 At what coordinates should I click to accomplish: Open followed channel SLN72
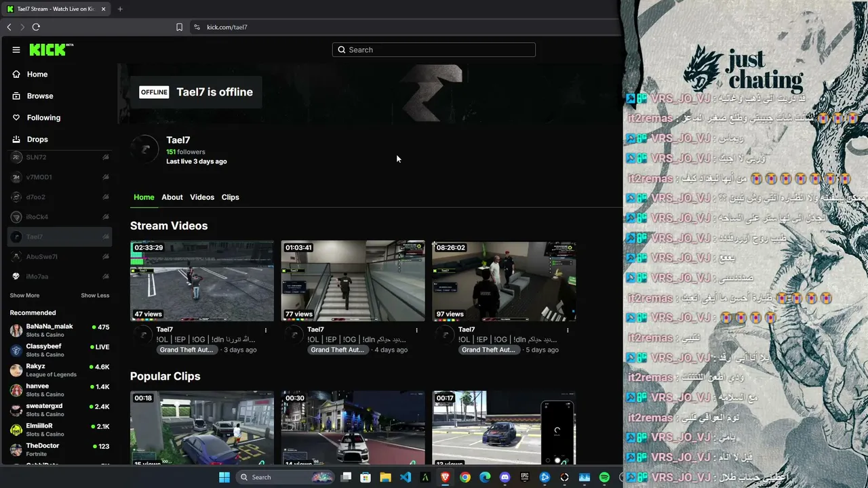[60, 157]
